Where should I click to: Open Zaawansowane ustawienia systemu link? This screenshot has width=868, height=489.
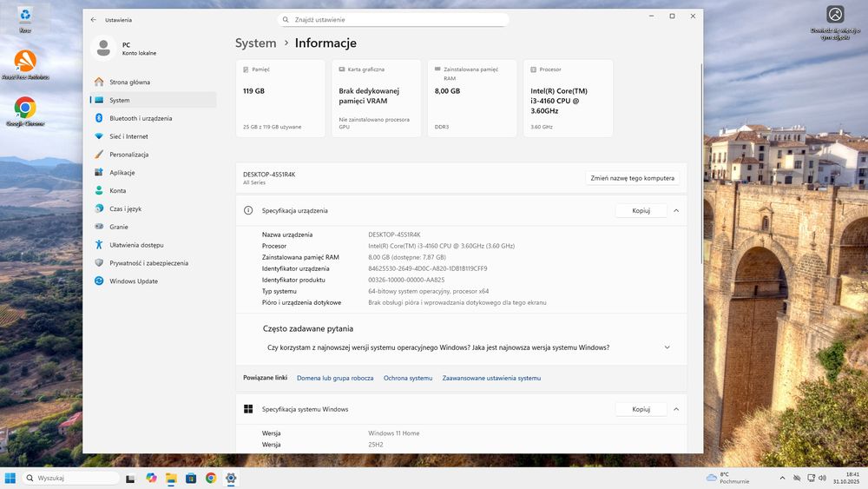pos(491,378)
